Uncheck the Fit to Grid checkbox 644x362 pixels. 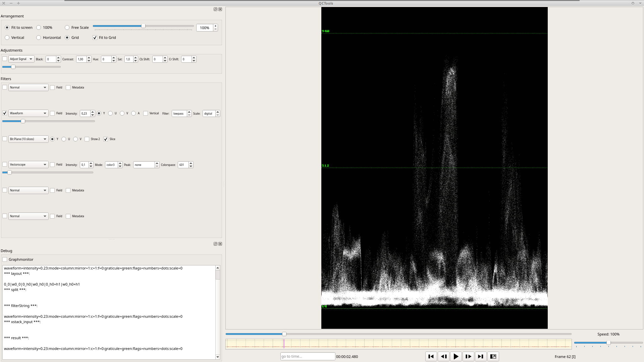point(95,38)
